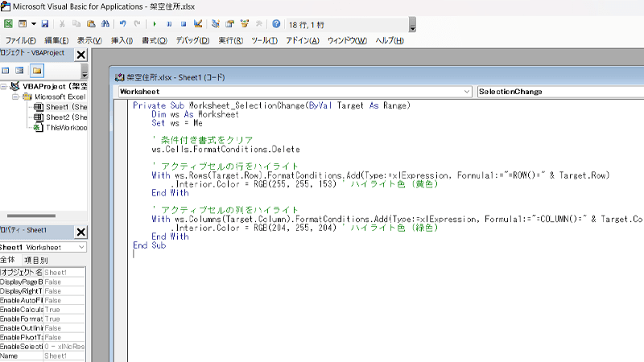Open Project Explorer from the toolbar icon
Screen dimensions: 644x362
tap(217, 24)
